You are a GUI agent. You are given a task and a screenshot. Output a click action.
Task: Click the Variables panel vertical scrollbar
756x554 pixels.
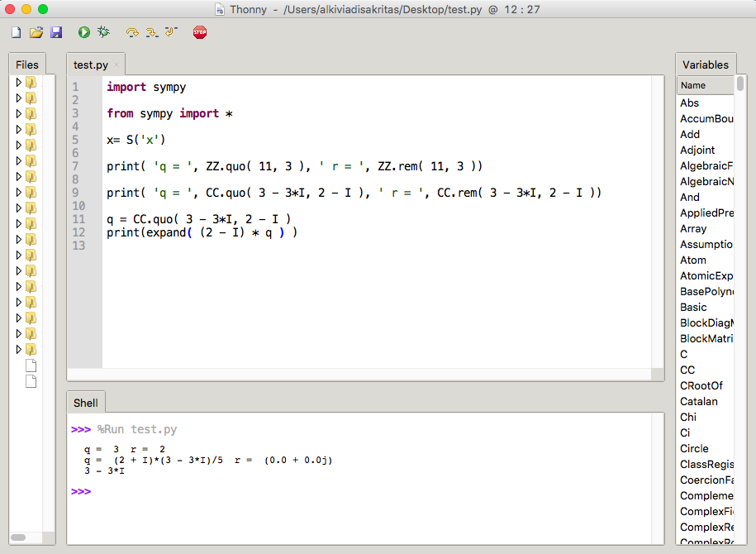coord(740,309)
